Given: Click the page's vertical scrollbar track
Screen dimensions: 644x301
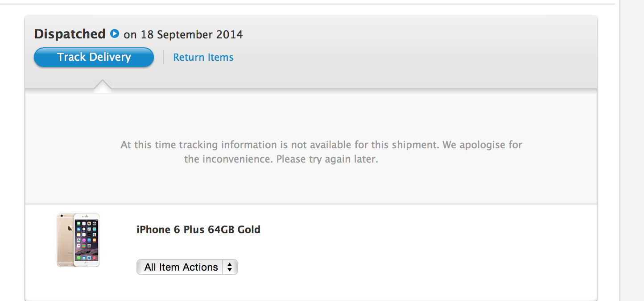Looking at the screenshot, I should click(x=632, y=179).
